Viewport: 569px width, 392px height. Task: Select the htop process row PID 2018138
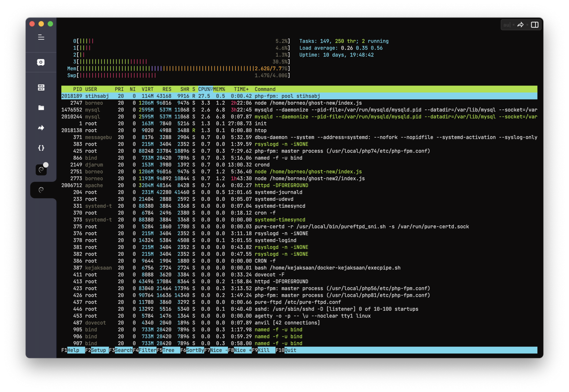299,130
